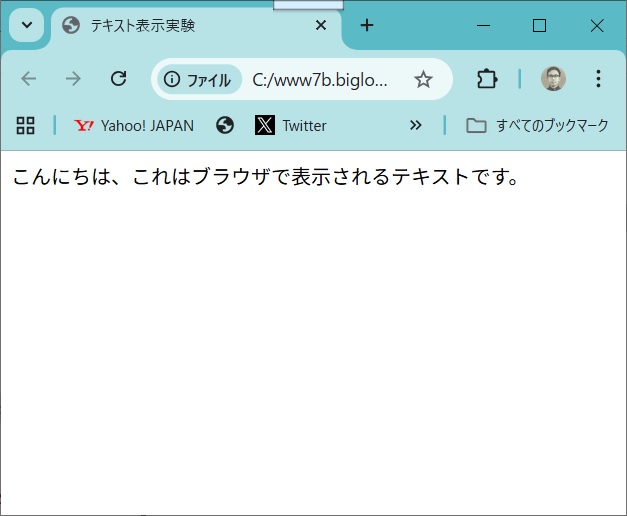Go forward to the next page
Viewport: 627px width, 516px height.
pyautogui.click(x=73, y=79)
